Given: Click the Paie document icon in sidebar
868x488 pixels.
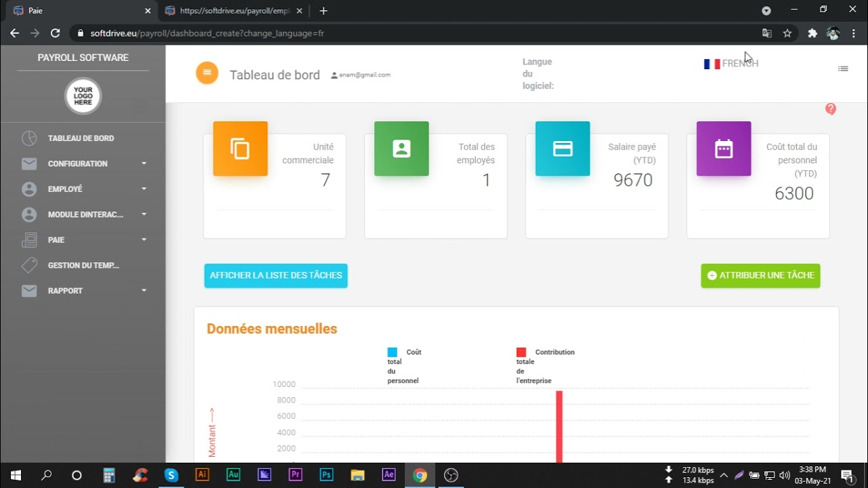Looking at the screenshot, I should pos(29,240).
